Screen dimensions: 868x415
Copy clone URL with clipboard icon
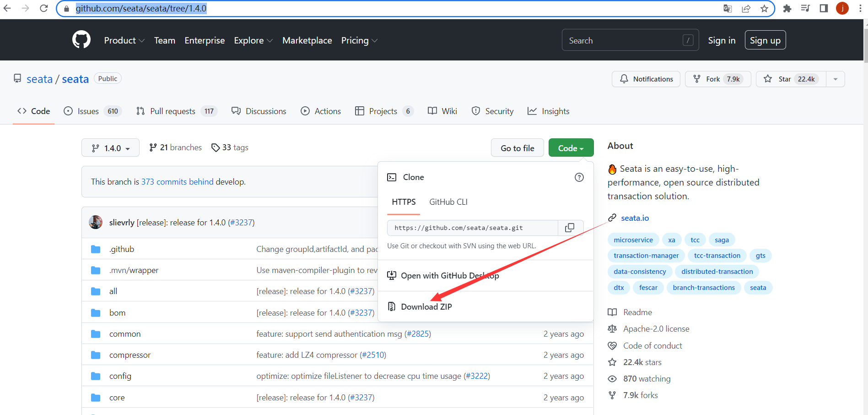pos(570,228)
